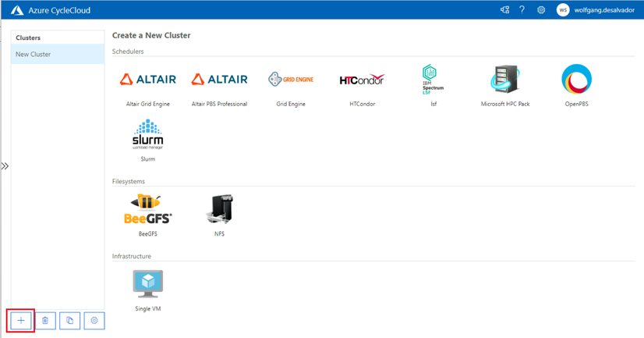Pick the Grid Engine scheduler logo

[x=291, y=80]
